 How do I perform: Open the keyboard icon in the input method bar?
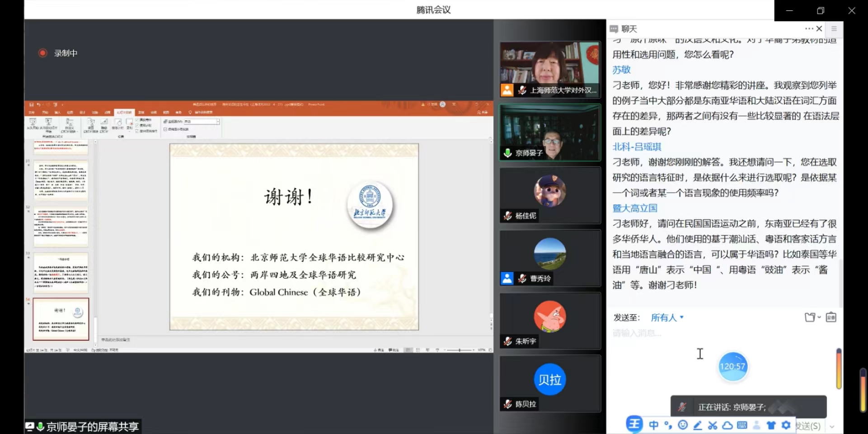pyautogui.click(x=742, y=425)
